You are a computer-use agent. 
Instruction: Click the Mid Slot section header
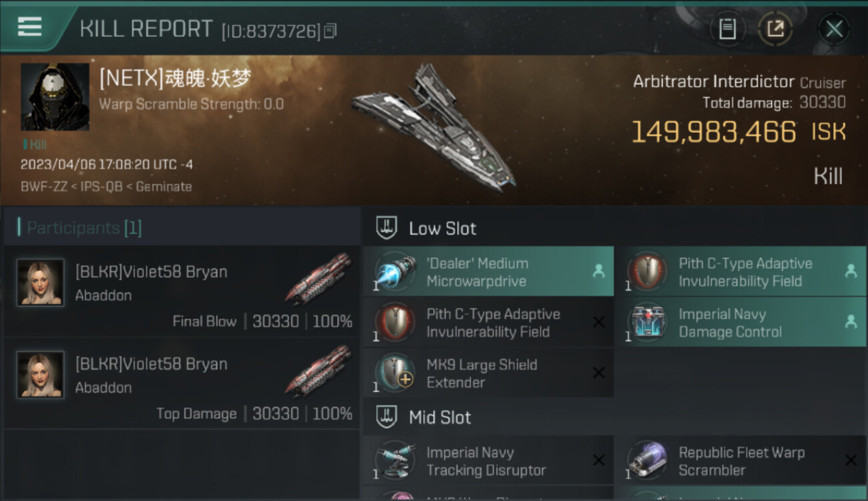439,418
